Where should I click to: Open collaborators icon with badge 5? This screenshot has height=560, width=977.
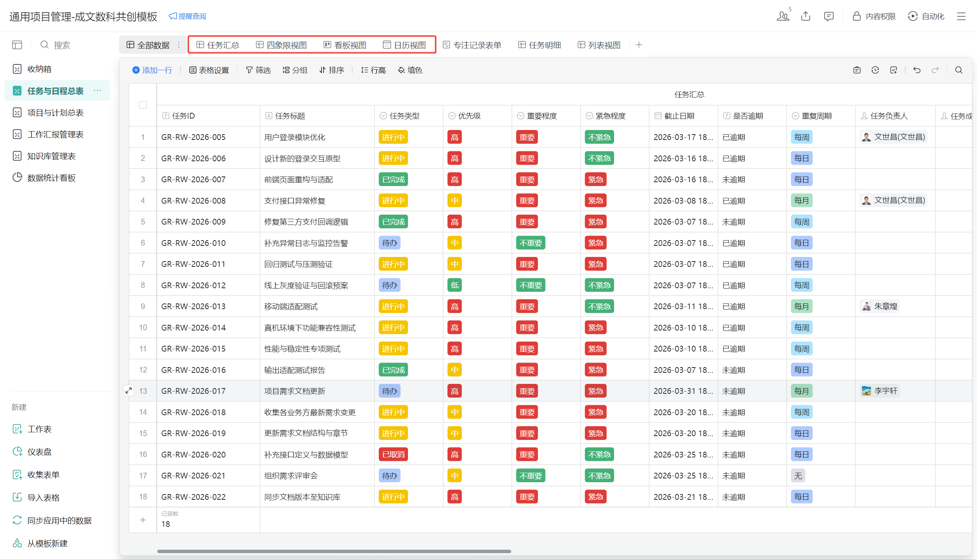pos(783,16)
